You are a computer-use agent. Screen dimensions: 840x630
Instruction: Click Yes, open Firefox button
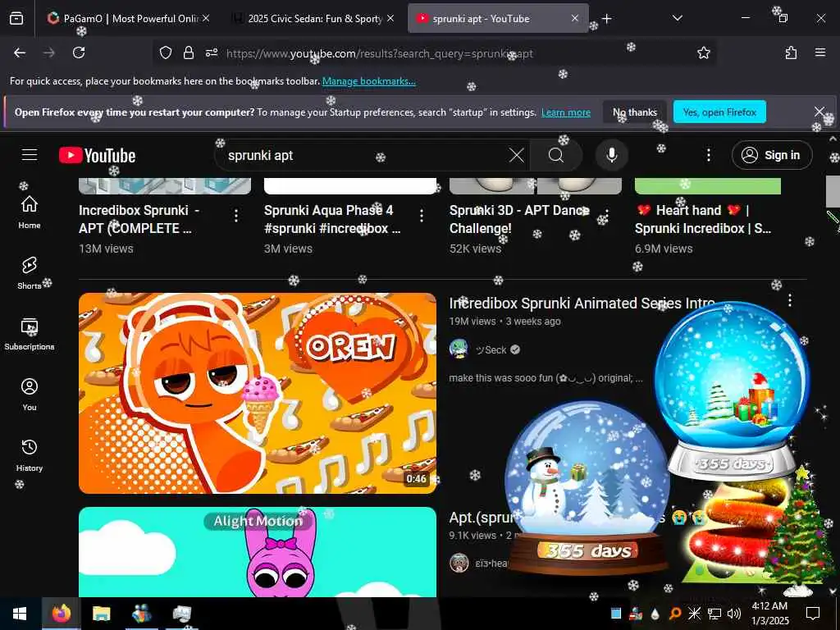(719, 112)
